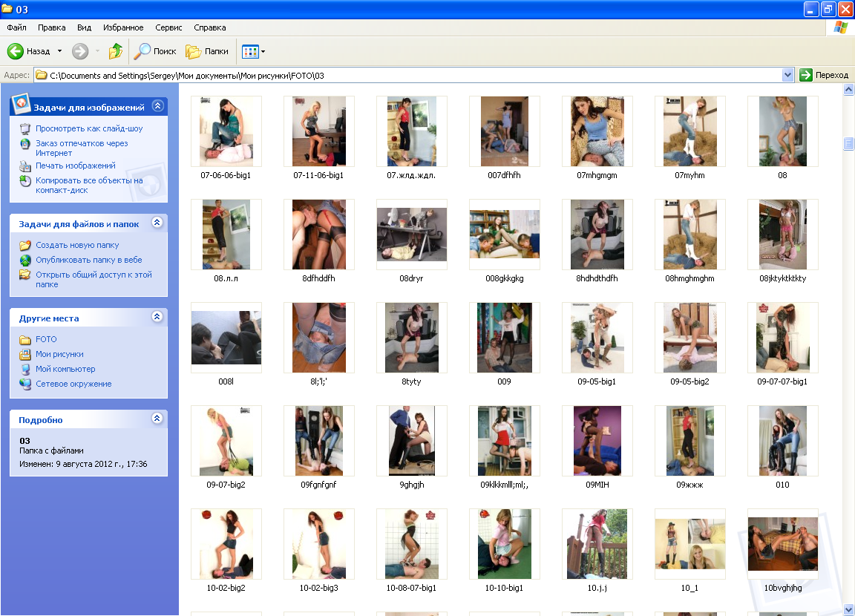
Task: Go up one folder level icon
Action: (116, 51)
